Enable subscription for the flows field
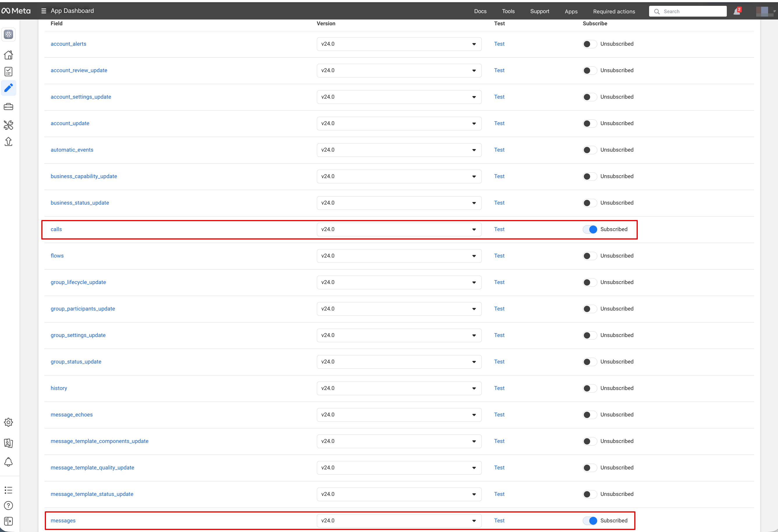This screenshot has height=532, width=778. 589,256
